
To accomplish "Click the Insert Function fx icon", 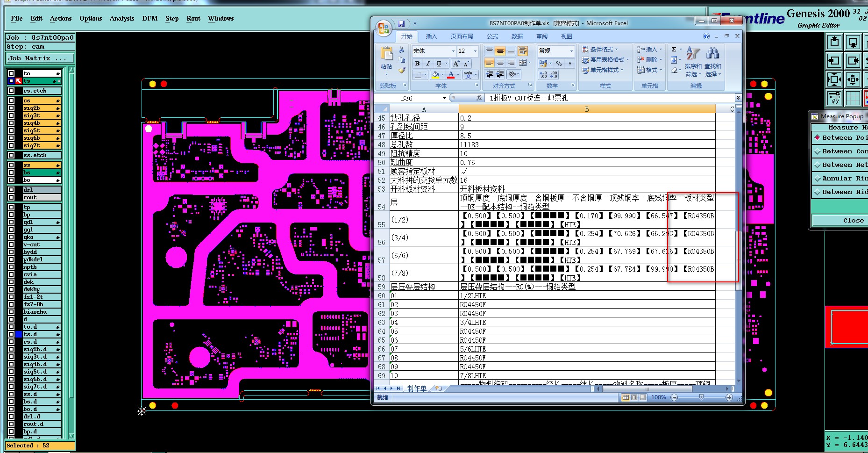I will (479, 98).
